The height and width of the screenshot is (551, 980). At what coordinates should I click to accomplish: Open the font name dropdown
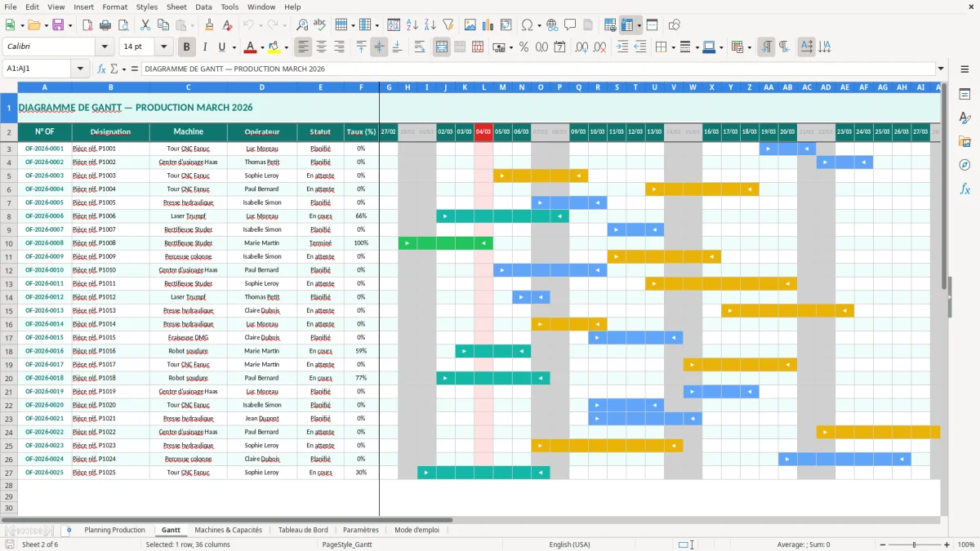(x=104, y=47)
